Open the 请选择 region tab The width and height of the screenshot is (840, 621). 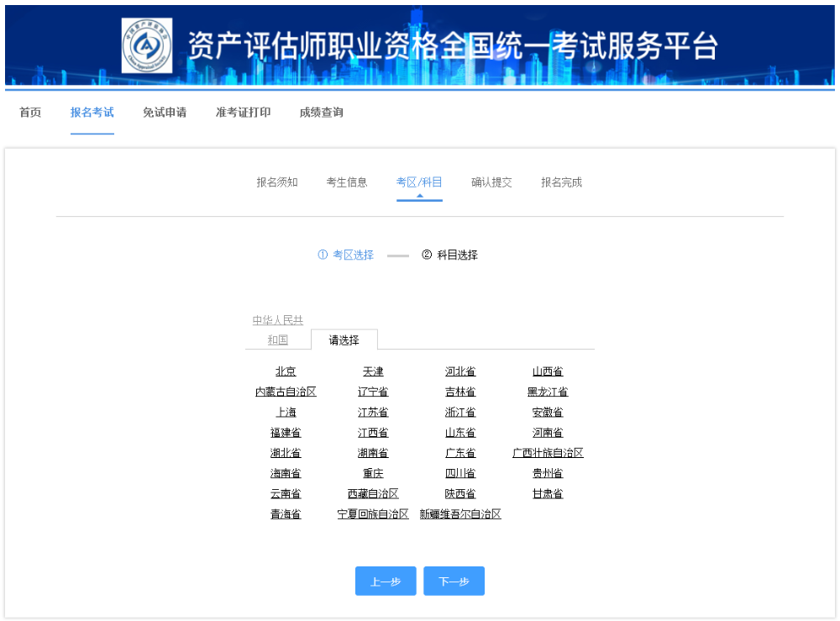click(x=344, y=339)
